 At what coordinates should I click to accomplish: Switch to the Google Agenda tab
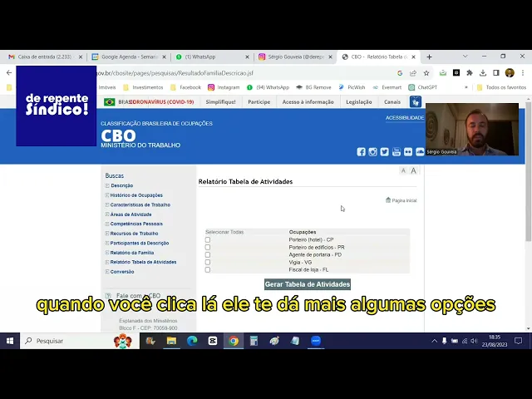pos(129,57)
